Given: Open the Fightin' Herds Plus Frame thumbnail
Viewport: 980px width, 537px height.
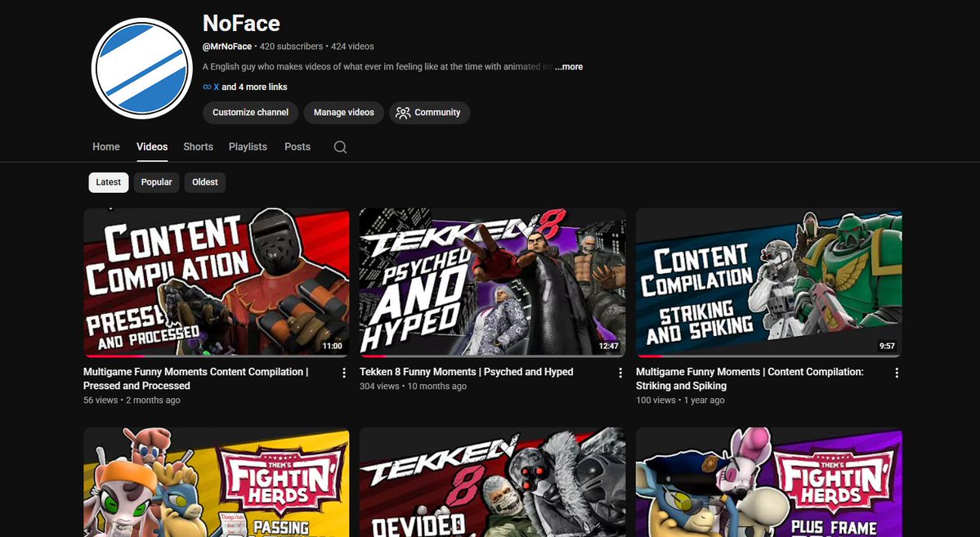Looking at the screenshot, I should tap(769, 482).
